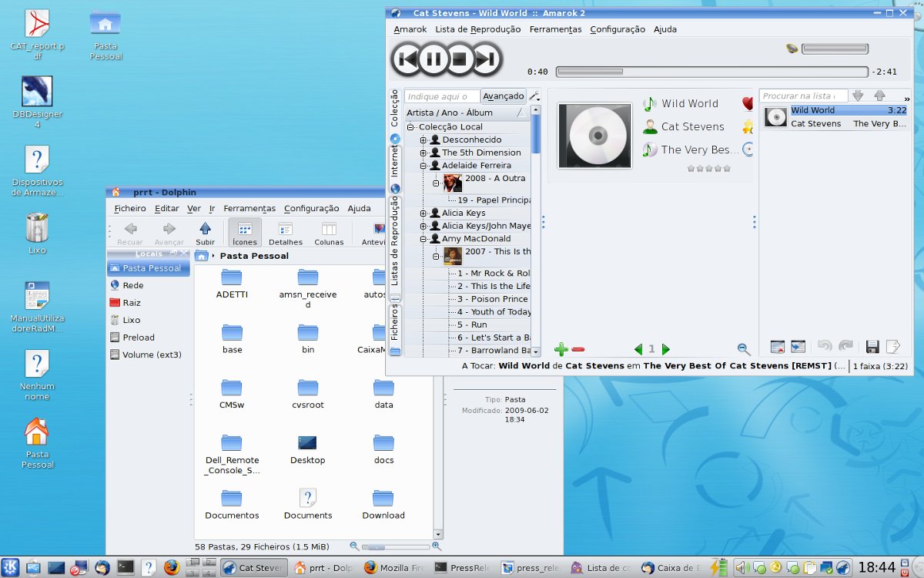Screen dimensions: 924x578
Task: Click the previous track button
Action: [x=407, y=59]
